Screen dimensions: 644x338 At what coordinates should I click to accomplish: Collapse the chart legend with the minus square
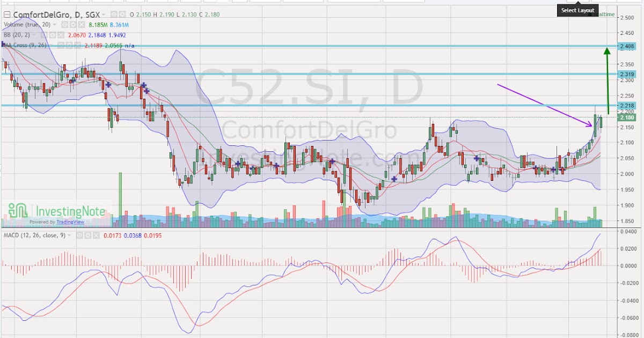click(x=7, y=14)
